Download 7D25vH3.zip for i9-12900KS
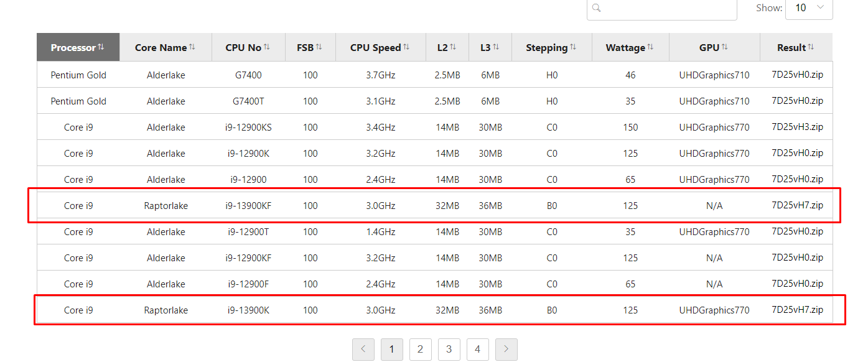 798,127
